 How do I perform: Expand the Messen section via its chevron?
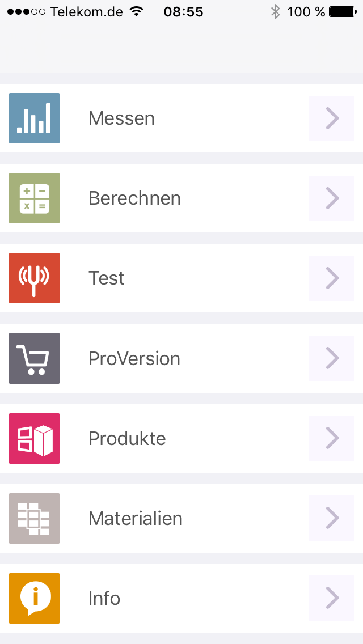[x=331, y=118]
